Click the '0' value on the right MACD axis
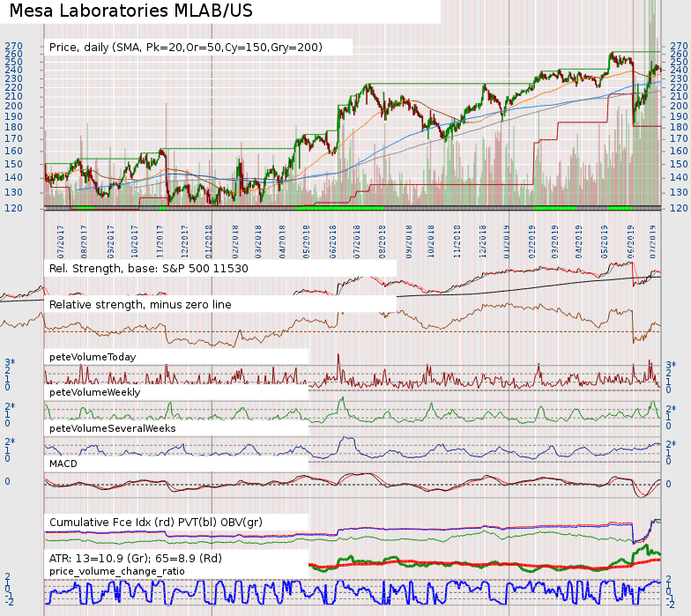This screenshot has width=691, height=616. (x=668, y=484)
